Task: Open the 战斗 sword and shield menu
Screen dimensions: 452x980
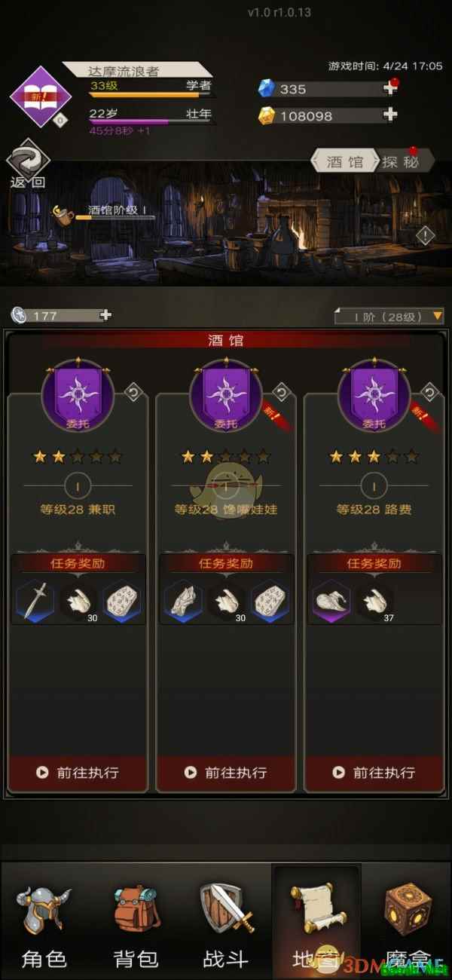Action: coord(226,923)
